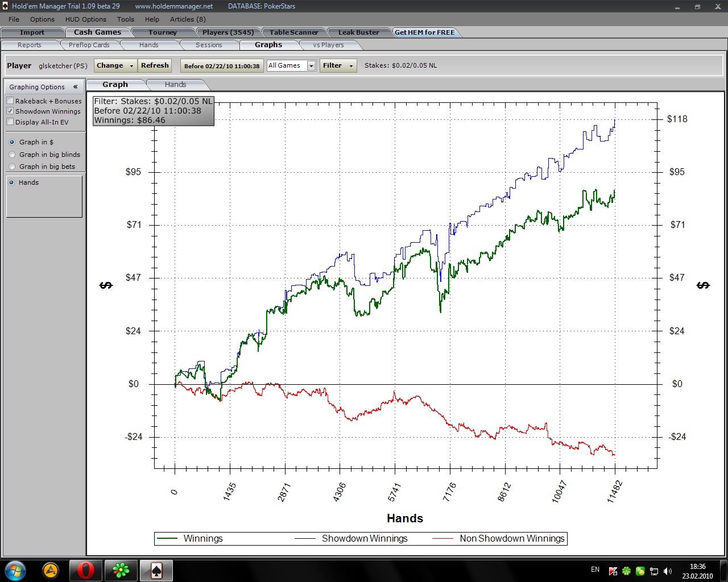Viewport: 728px width, 582px height.
Task: Click the volume speaker tray icon
Action: click(667, 571)
